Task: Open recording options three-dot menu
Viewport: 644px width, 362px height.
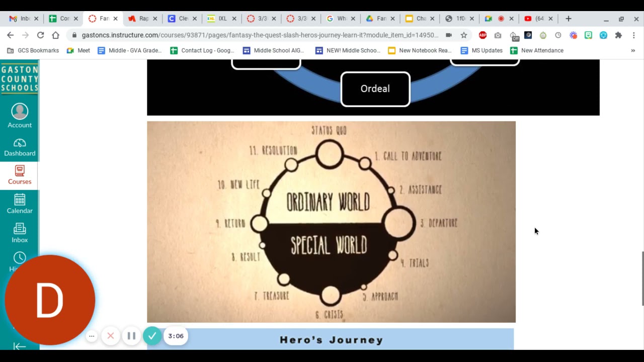Action: pyautogui.click(x=92, y=336)
